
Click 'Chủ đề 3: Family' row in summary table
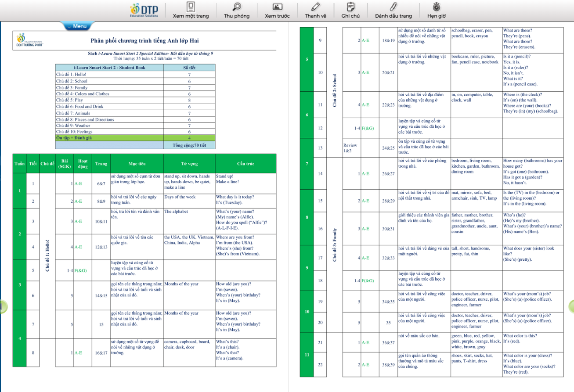(135, 88)
